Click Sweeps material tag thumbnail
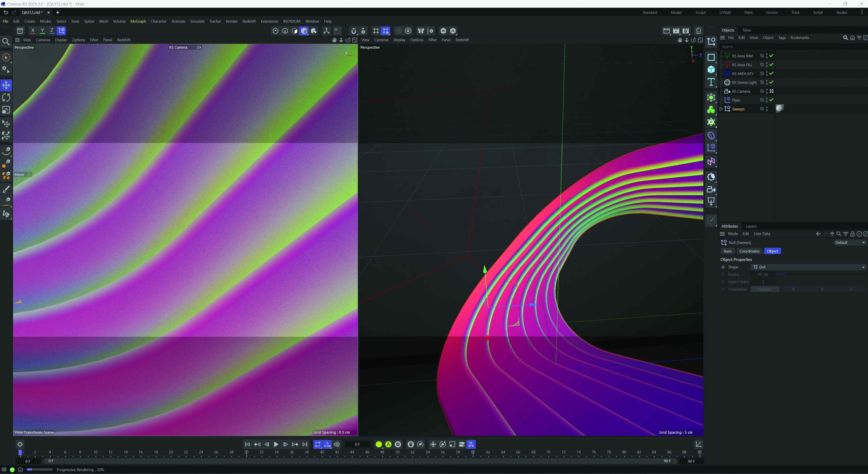This screenshot has width=868, height=474. coord(780,108)
